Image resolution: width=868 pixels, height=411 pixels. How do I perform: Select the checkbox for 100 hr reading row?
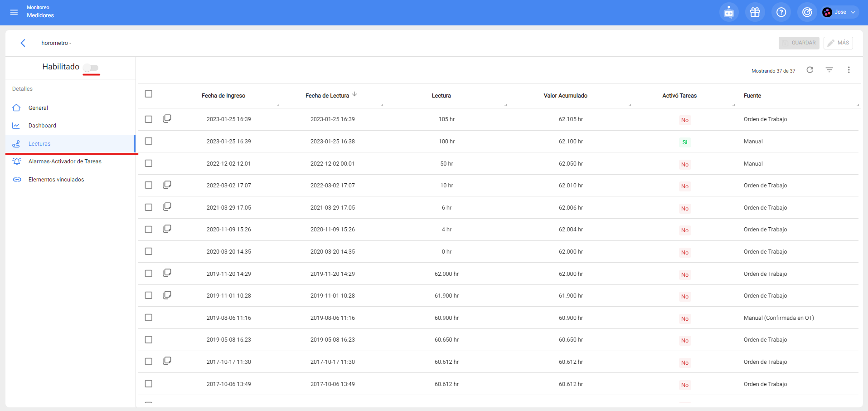point(149,141)
